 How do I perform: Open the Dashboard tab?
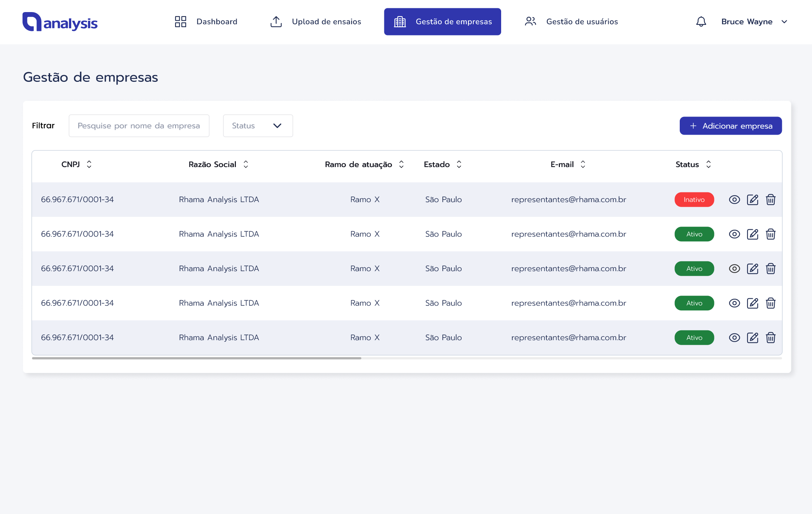pyautogui.click(x=206, y=21)
